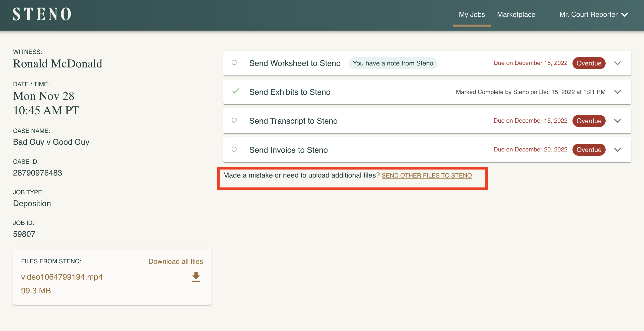Open the video1064799194.mp4 file link
The height and width of the screenshot is (331, 644).
(62, 277)
